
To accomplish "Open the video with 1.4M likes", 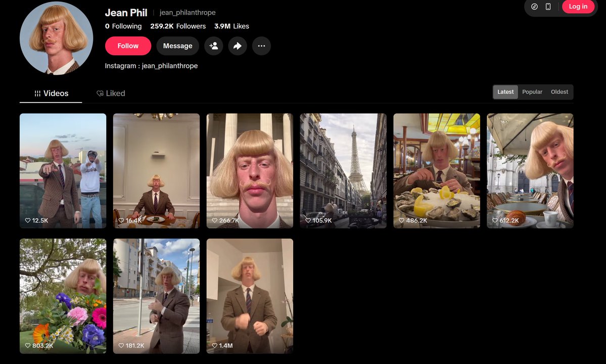I will pos(250,296).
